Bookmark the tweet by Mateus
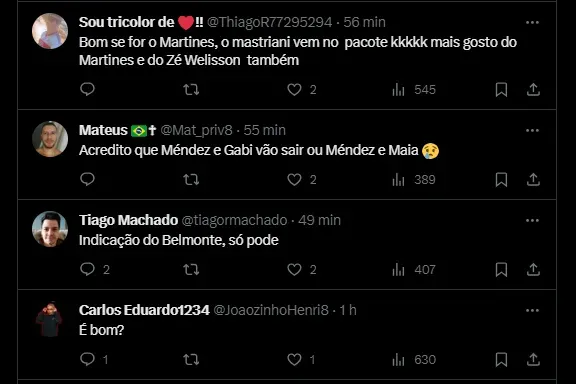 [x=501, y=179]
